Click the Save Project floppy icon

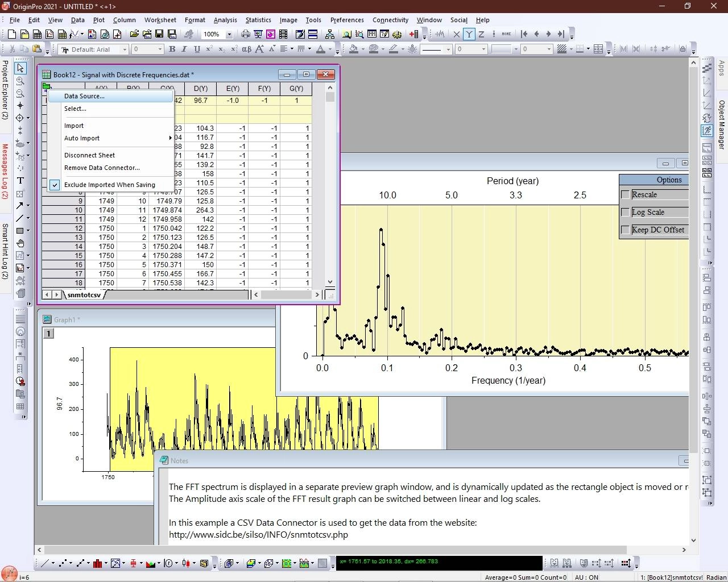tap(159, 34)
